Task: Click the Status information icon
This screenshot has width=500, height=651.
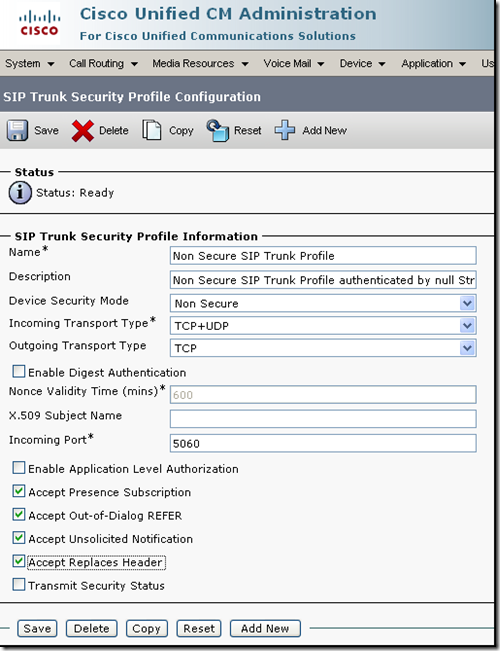Action: click(20, 193)
